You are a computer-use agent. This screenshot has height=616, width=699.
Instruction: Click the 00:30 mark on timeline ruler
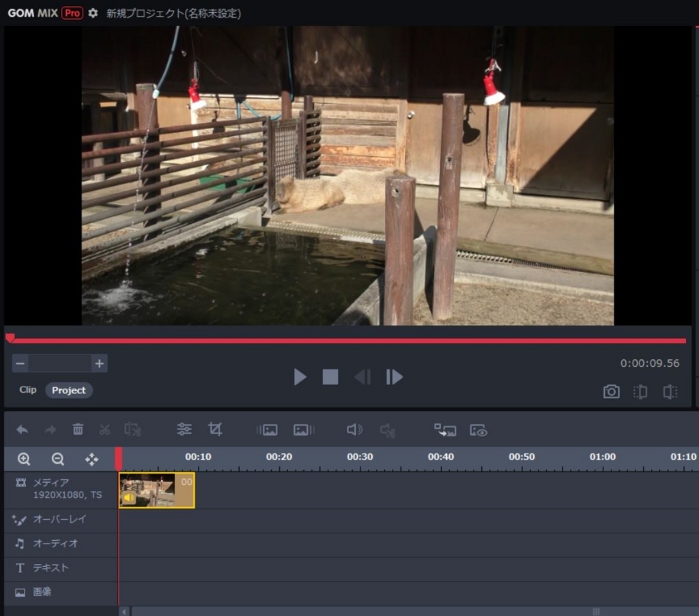[x=360, y=457]
